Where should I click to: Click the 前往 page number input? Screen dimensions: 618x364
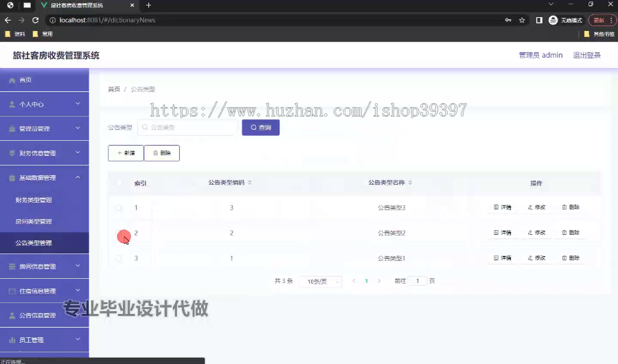(417, 281)
